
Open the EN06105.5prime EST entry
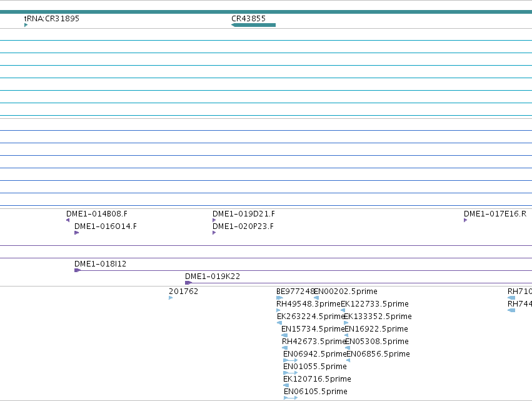point(316,392)
